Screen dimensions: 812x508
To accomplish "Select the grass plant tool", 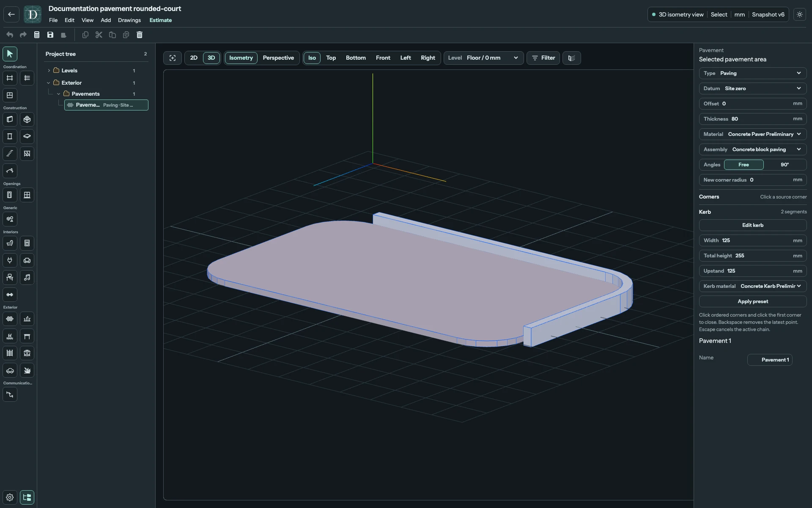I will coord(27,370).
